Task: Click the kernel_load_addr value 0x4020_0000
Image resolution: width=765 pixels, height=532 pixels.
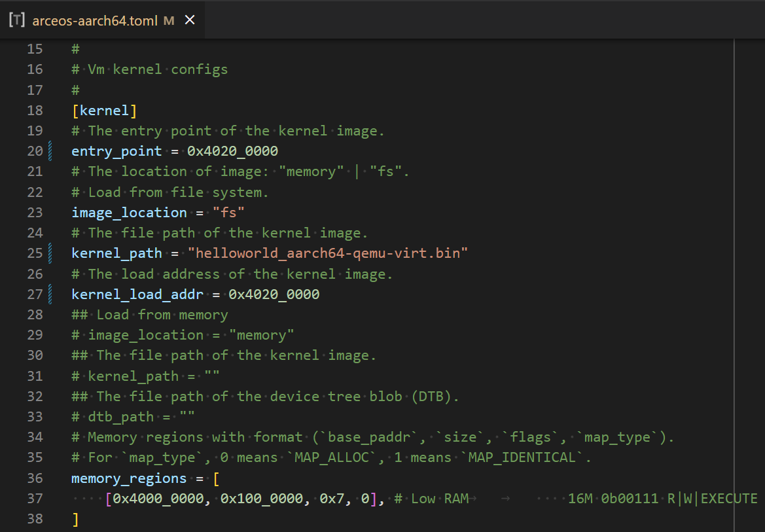Action: [274, 294]
